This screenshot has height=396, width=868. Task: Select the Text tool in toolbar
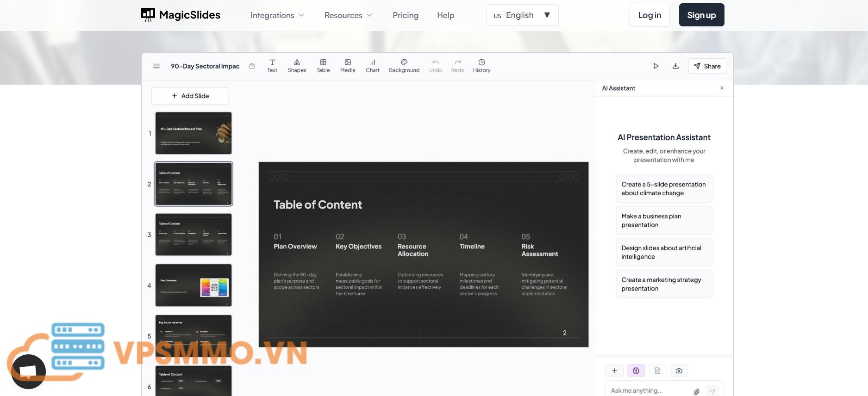point(272,66)
